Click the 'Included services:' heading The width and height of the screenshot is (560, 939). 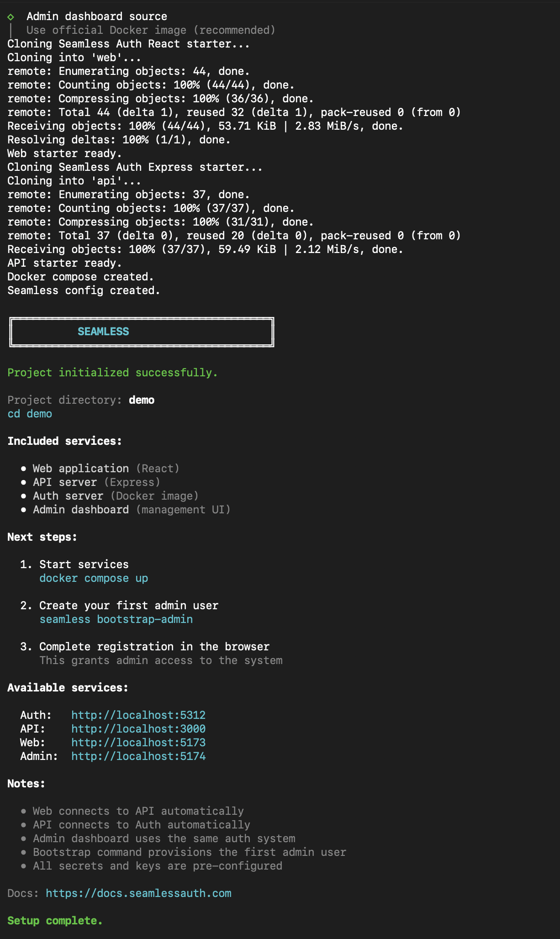click(x=64, y=441)
